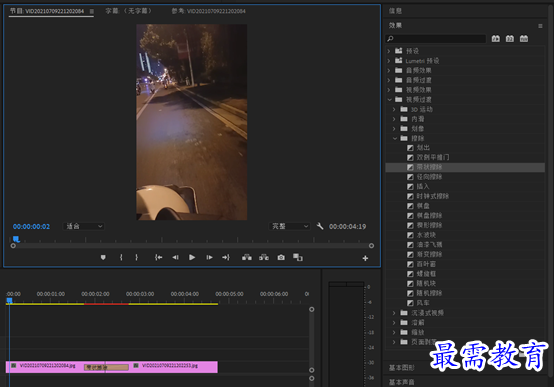The image size is (554, 387).
Task: Open the 效果 panel menu icon
Action: (540, 26)
